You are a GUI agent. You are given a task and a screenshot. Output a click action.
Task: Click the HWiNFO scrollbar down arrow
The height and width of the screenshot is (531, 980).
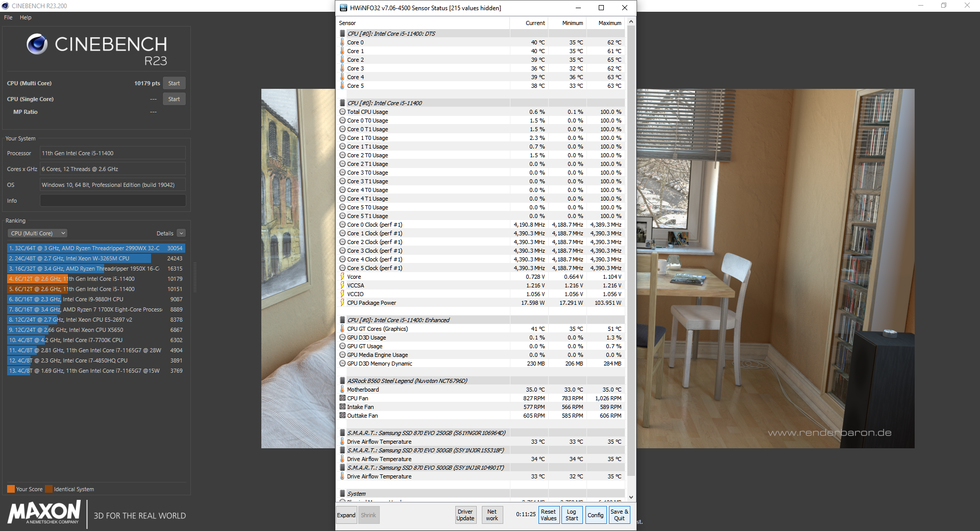(x=631, y=497)
